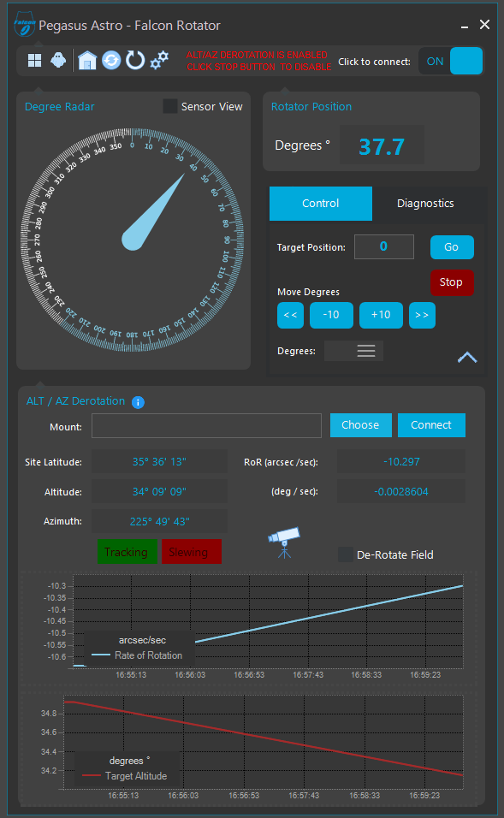504x818 pixels.
Task: Click the grid layout icon in toolbar
Action: (x=34, y=61)
